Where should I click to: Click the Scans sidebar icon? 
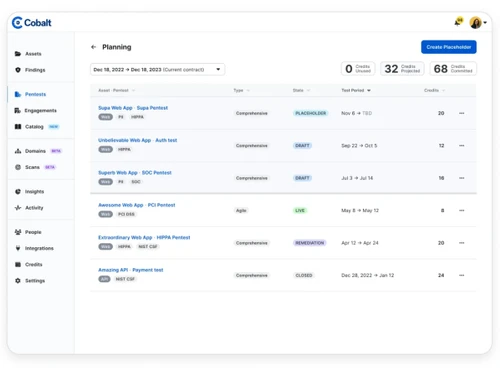point(18,167)
